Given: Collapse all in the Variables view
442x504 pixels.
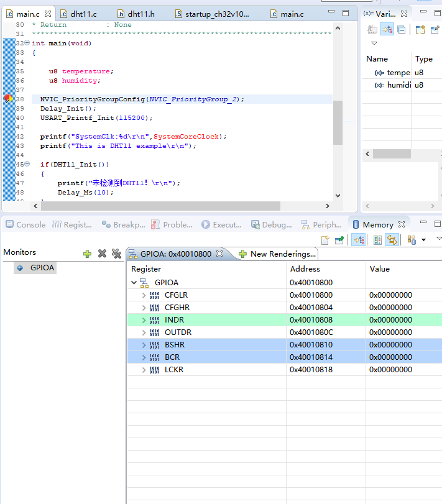Looking at the screenshot, I should click(x=402, y=29).
